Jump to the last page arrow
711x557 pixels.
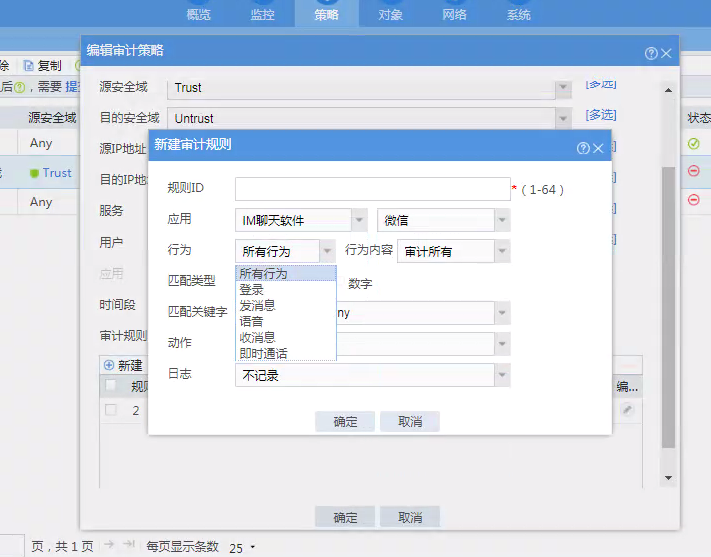pyautogui.click(x=129, y=544)
